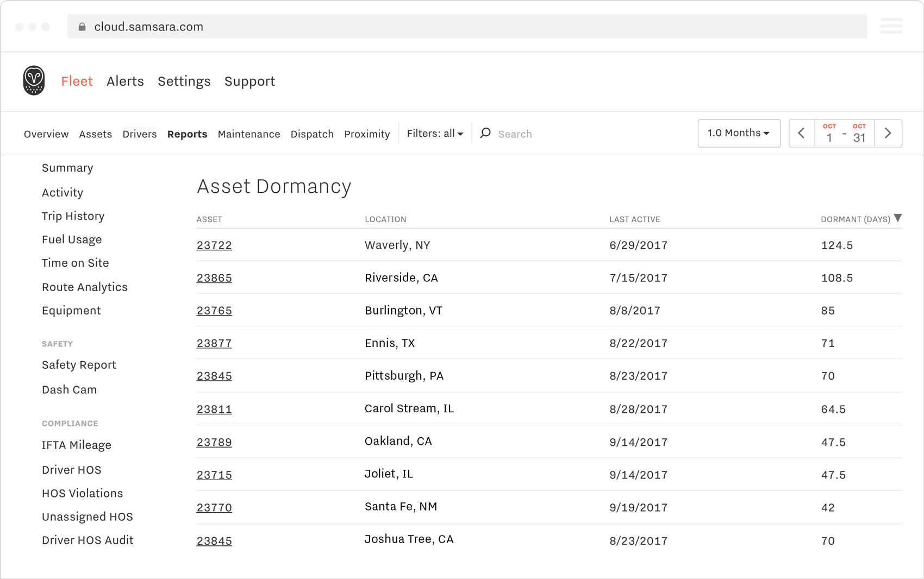This screenshot has width=924, height=579.
Task: Click the "Carol Stream, IL" location cell
Action: pyautogui.click(x=409, y=408)
